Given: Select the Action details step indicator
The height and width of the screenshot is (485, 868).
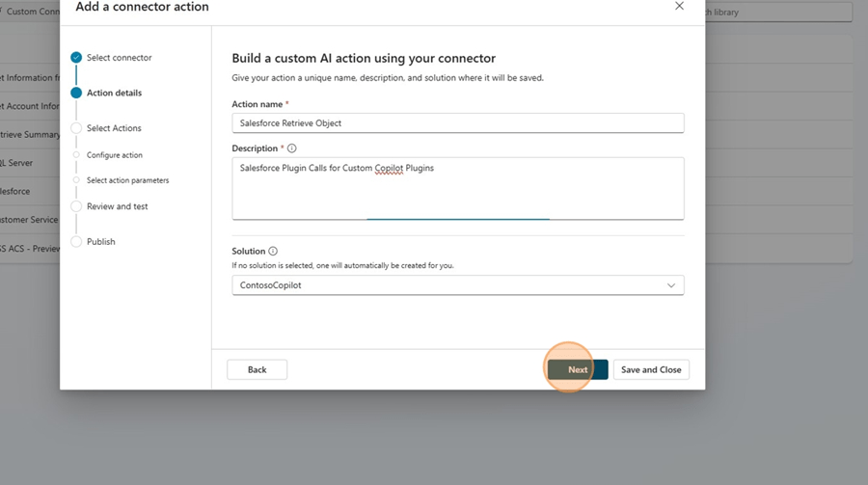Looking at the screenshot, I should (x=76, y=94).
